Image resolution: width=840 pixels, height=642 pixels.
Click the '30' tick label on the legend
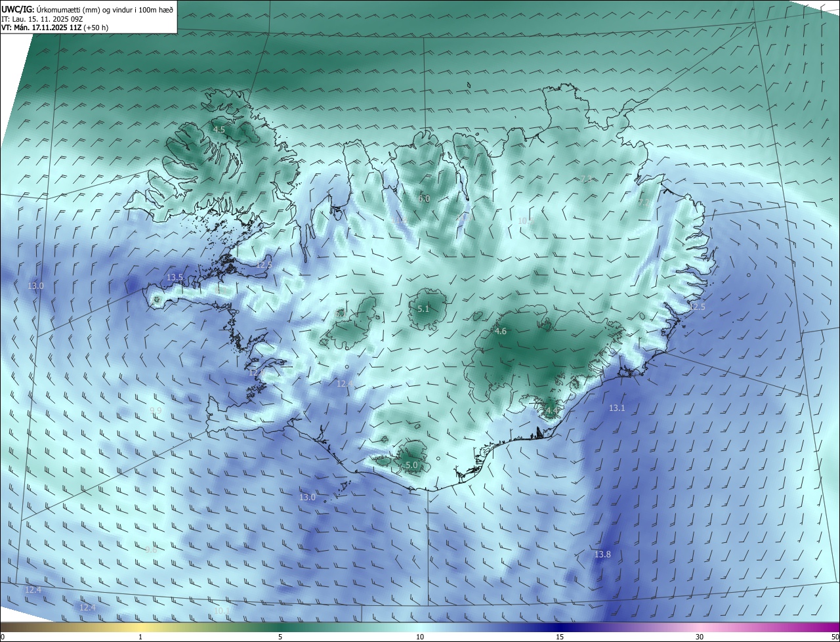pyautogui.click(x=700, y=637)
